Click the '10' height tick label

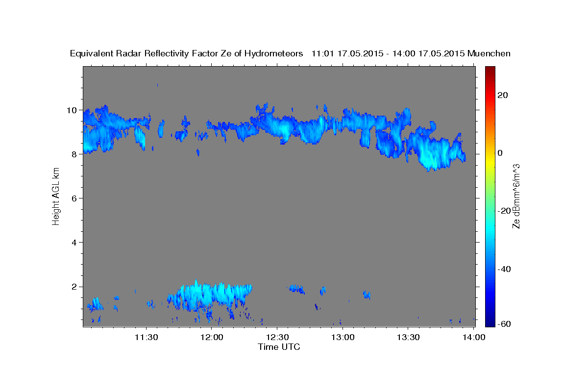pos(73,110)
